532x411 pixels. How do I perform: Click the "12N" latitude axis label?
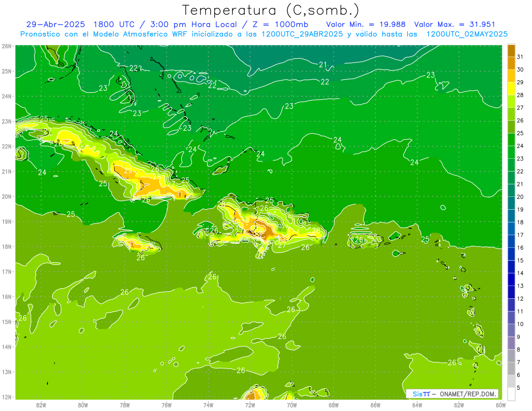6,397
